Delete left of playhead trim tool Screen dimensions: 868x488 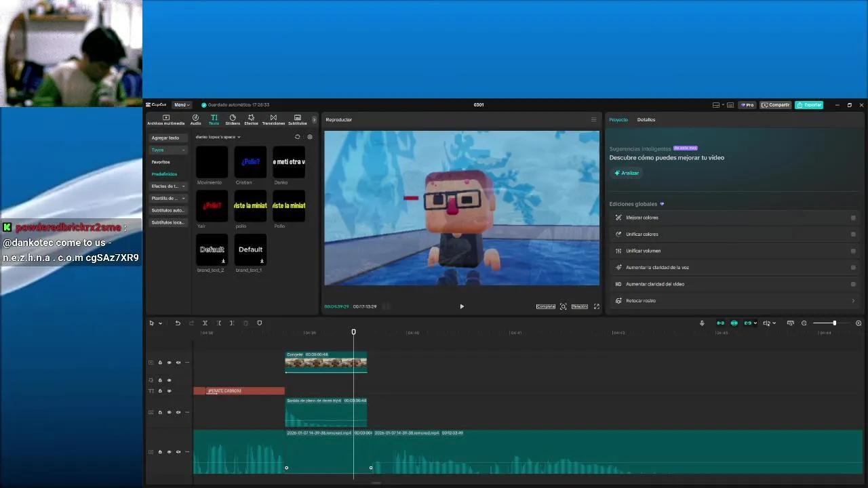pyautogui.click(x=218, y=323)
